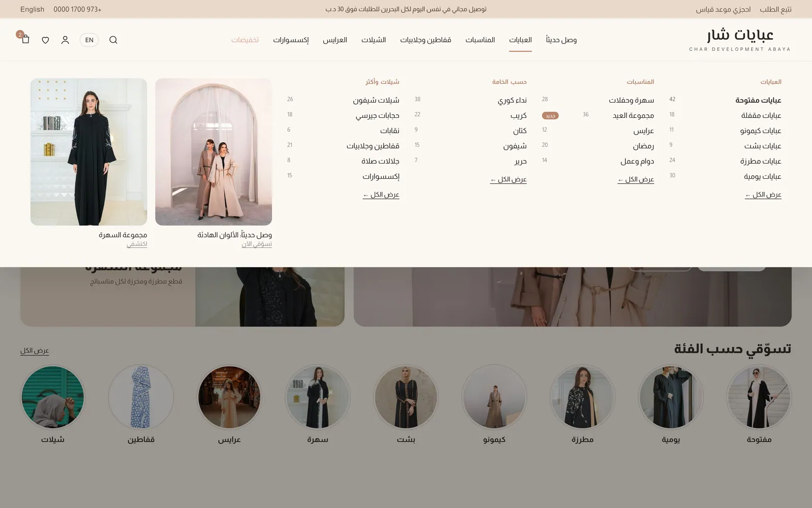Open the قفاطين وجلابيات navigation item
Screen dimensions: 812x508
pos(425,40)
